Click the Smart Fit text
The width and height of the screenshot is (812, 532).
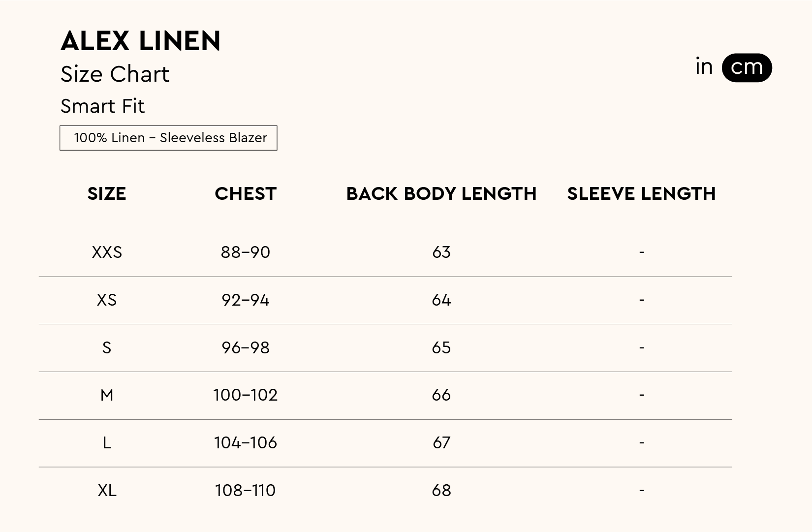pyautogui.click(x=102, y=106)
